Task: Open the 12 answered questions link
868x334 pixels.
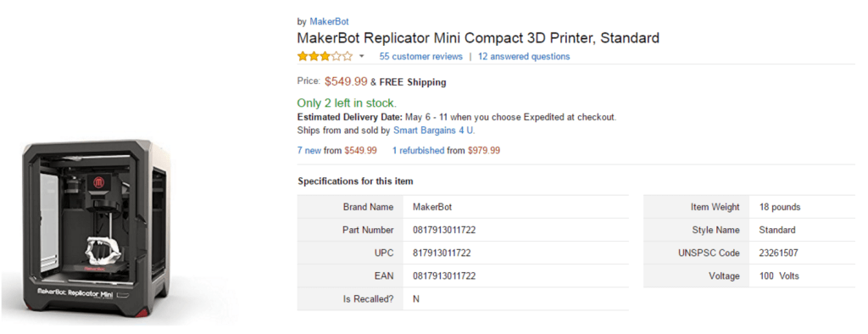Action: coord(524,57)
